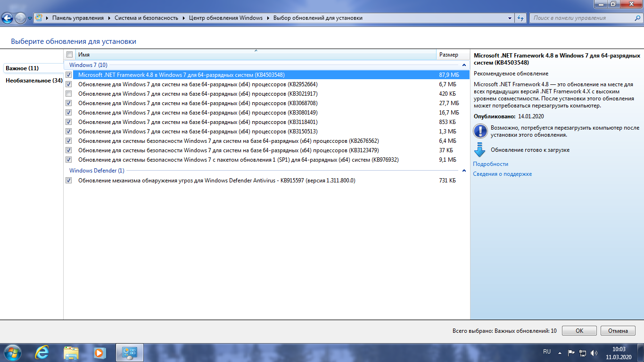
Task: Click the blue download-ready arrow icon
Action: coord(479,149)
